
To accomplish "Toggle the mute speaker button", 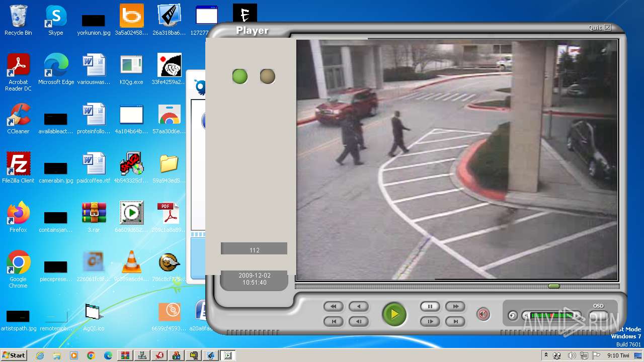I will pyautogui.click(x=483, y=315).
